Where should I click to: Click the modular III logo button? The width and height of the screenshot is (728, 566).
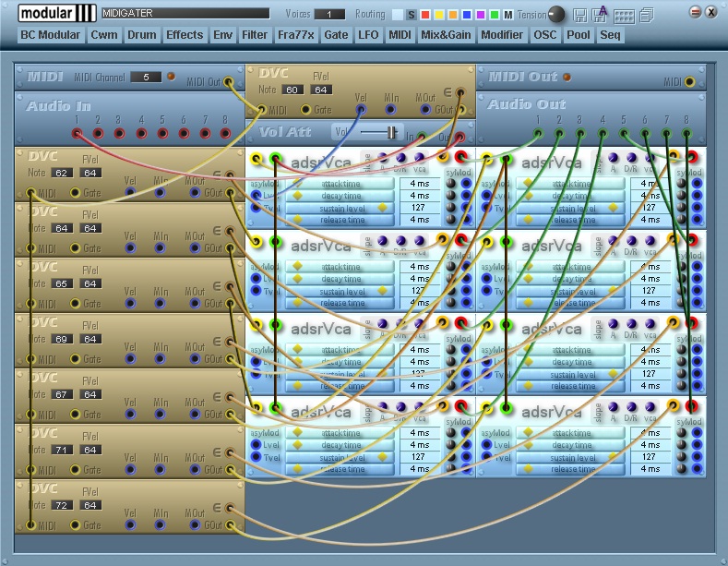[x=57, y=13]
